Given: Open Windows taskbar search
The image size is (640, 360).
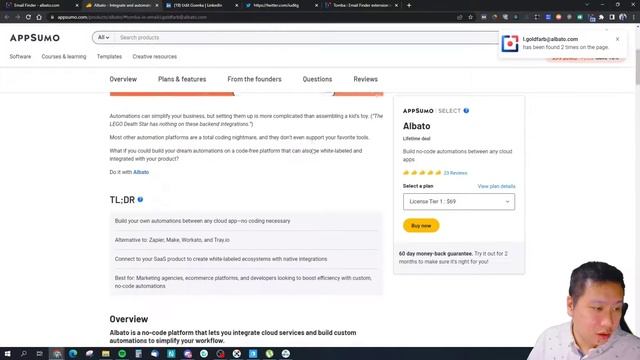Looking at the screenshot, I should (x=24, y=354).
